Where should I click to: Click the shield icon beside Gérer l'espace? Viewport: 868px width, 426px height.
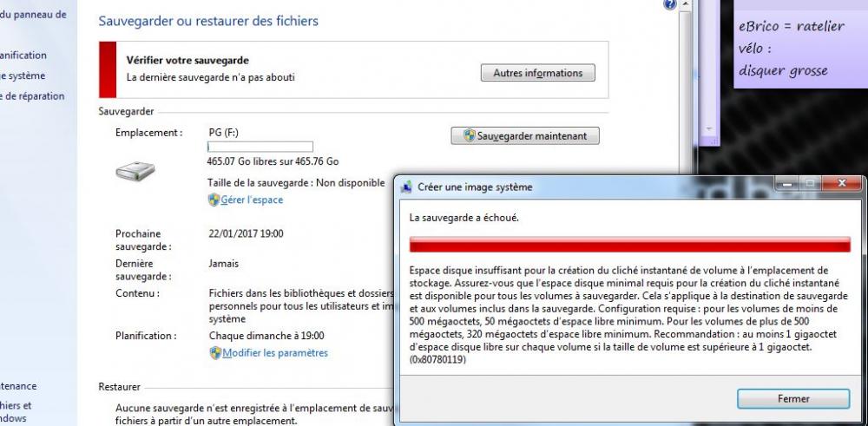coord(214,200)
